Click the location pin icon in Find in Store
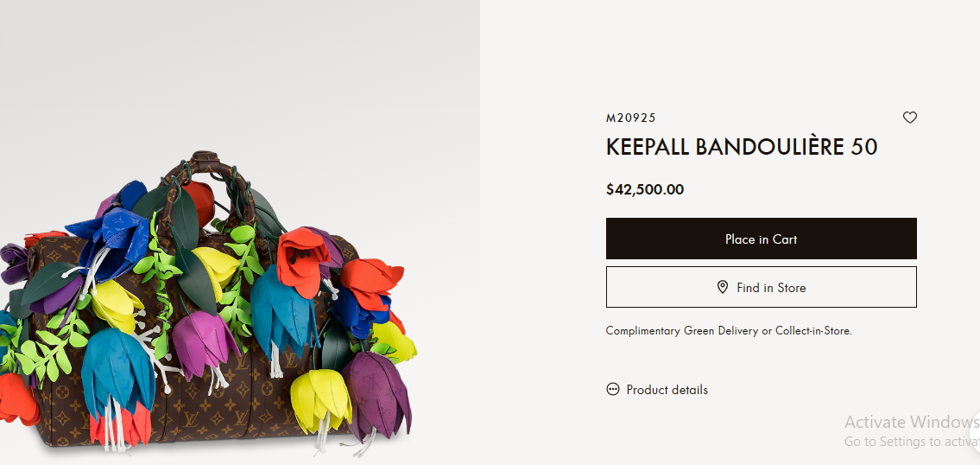This screenshot has width=980, height=465. coord(723,287)
